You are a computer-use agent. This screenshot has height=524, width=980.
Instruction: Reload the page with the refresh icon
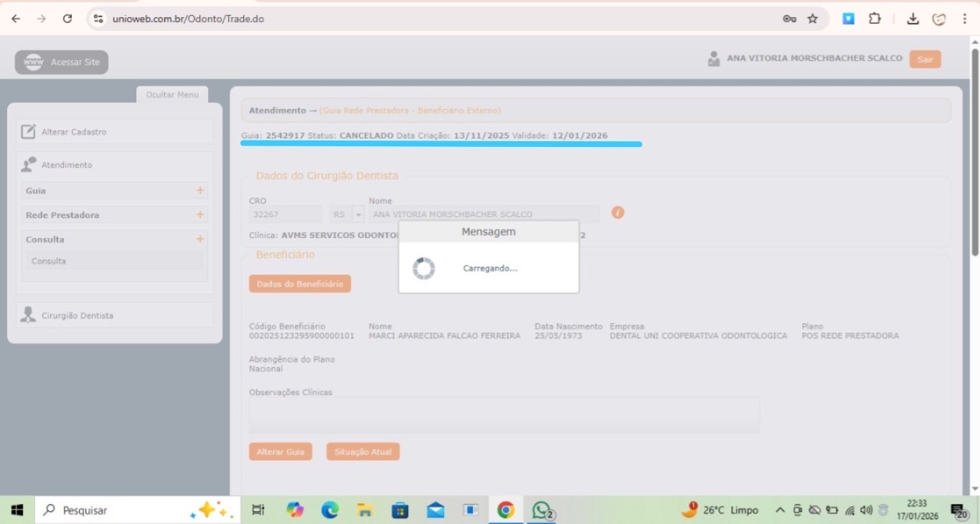pyautogui.click(x=67, y=19)
